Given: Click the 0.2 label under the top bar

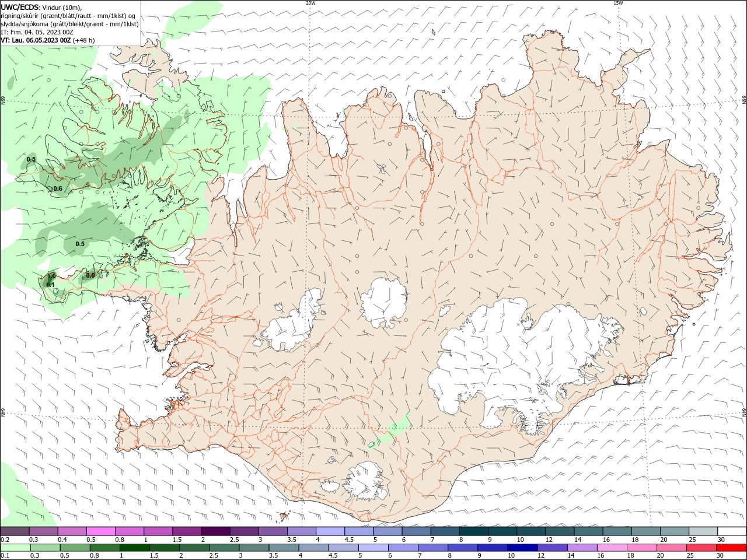Looking at the screenshot, I should (5, 540).
